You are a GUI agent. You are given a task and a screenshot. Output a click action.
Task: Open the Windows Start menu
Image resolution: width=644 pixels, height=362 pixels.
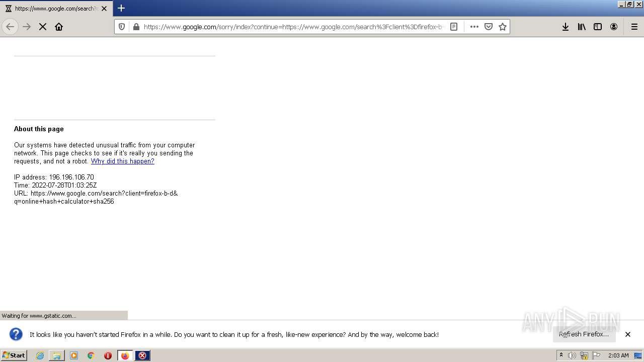pyautogui.click(x=14, y=355)
